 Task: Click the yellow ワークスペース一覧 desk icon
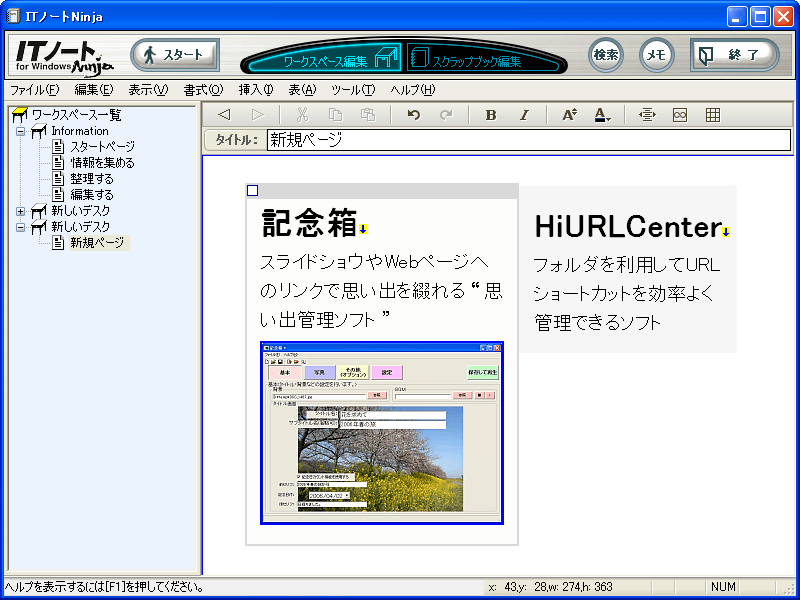19,115
